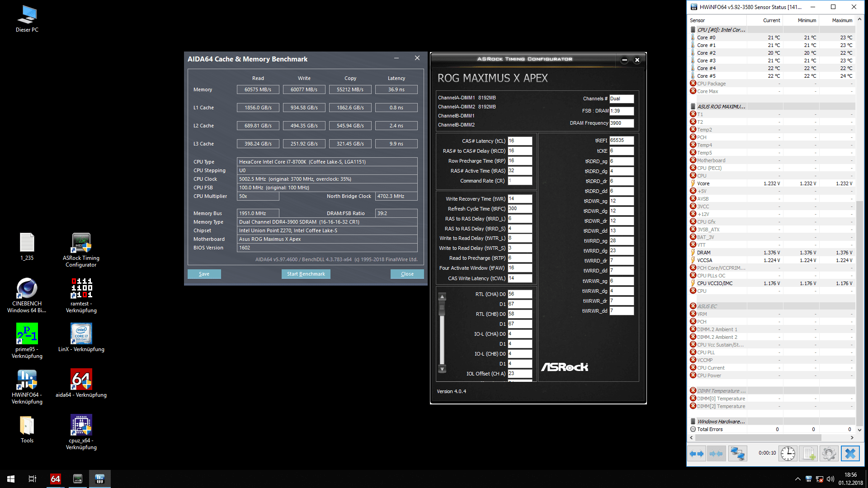Click the HWiNFO scroll right arrow
868x488 pixels.
pyautogui.click(x=852, y=437)
